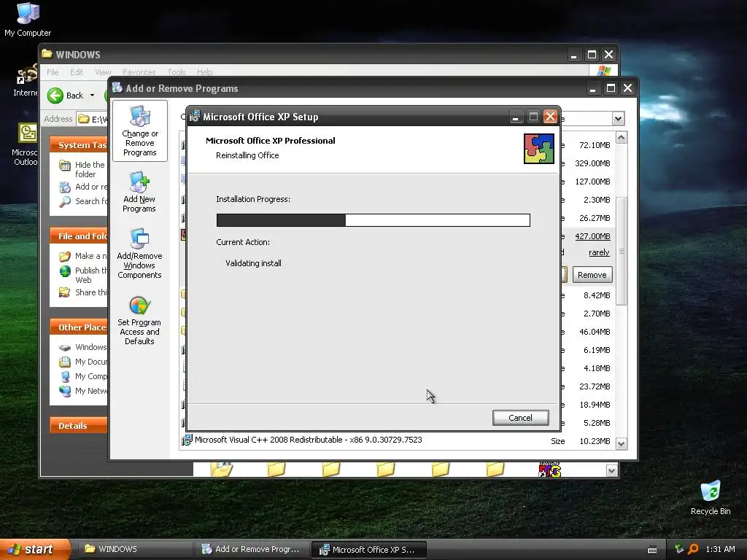Screen dimensions: 747x560
Task: Click Office XP Setup title bar icon
Action: click(194, 116)
